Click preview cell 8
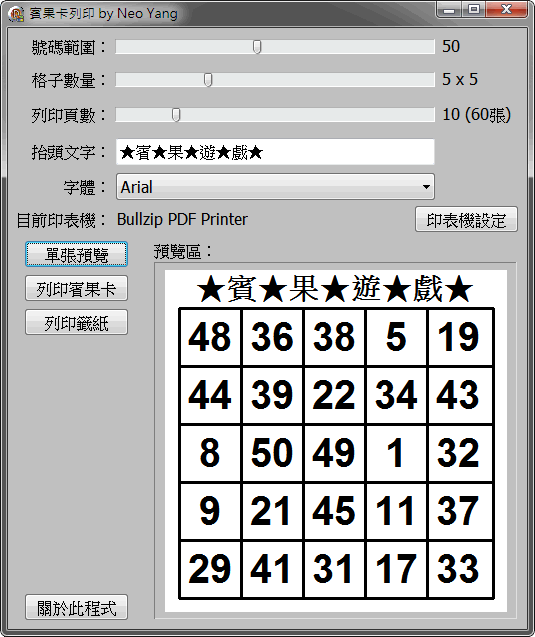Screen dimensions: 535x637 click(x=210, y=453)
